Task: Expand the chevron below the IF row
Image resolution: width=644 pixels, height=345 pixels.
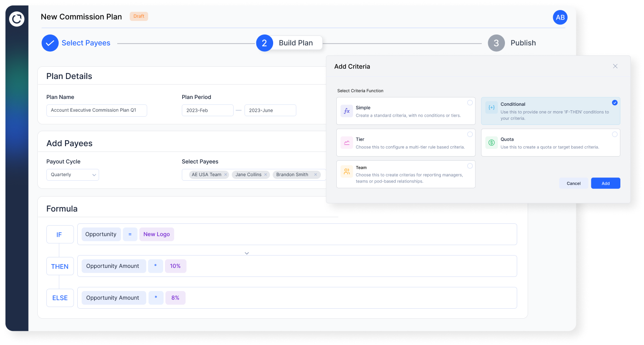Action: [247, 253]
